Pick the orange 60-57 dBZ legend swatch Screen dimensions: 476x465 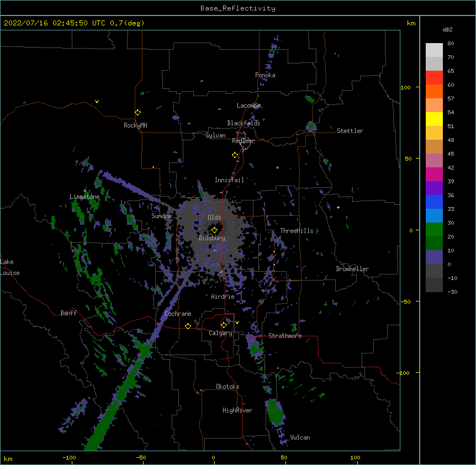pyautogui.click(x=434, y=91)
